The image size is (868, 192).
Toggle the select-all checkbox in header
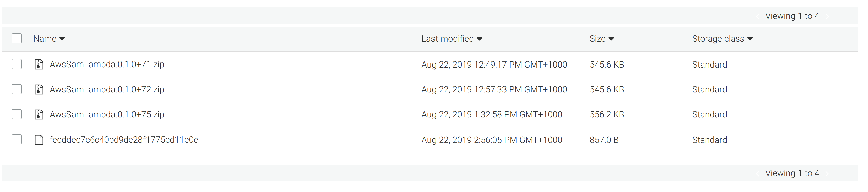tap(17, 39)
